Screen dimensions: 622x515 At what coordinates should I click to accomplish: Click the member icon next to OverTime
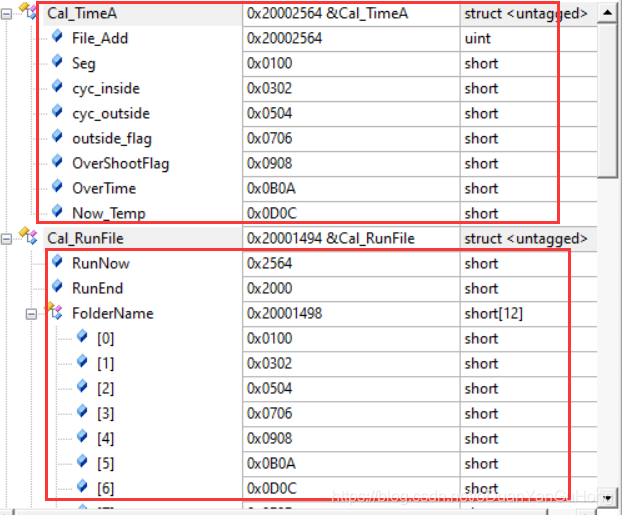click(57, 186)
